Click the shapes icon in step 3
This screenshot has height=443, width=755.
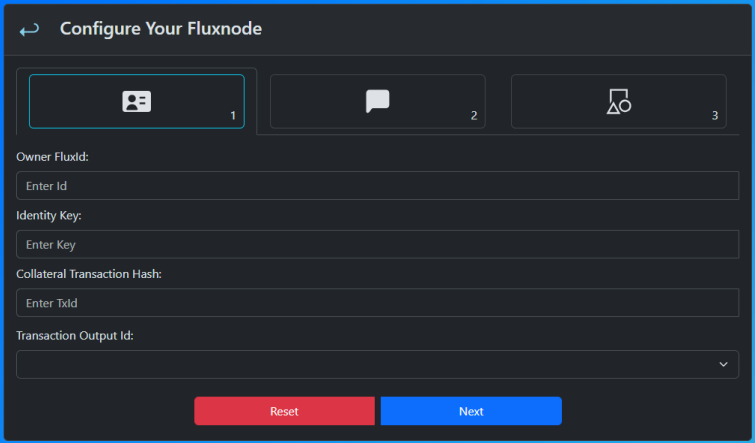pyautogui.click(x=618, y=101)
